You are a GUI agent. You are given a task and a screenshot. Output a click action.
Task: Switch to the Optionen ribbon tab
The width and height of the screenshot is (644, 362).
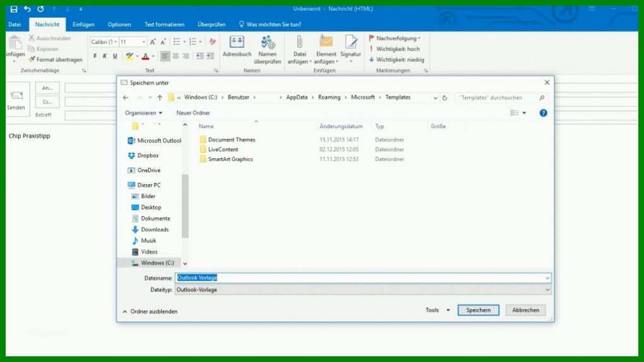119,25
